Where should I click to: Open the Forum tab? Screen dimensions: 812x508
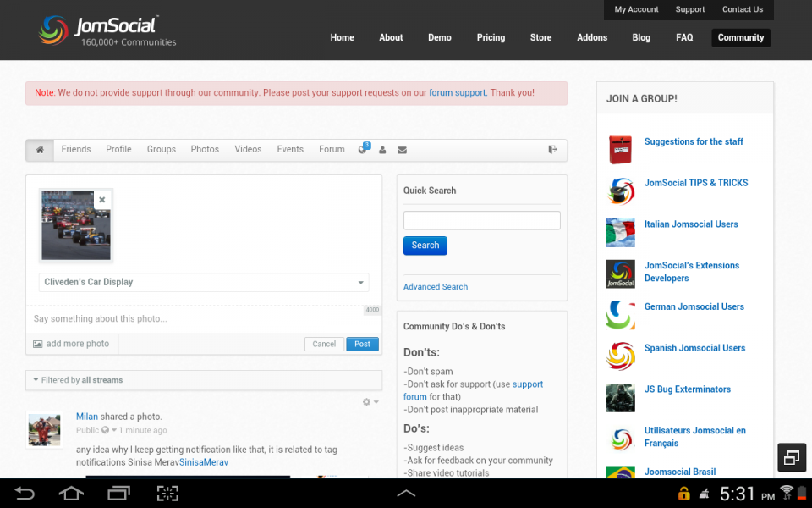point(332,149)
